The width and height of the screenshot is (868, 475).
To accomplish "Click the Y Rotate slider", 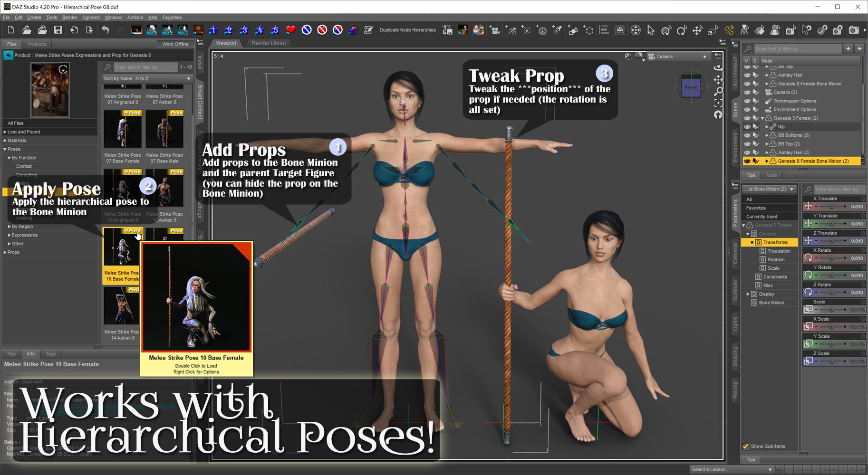I will click(x=831, y=275).
